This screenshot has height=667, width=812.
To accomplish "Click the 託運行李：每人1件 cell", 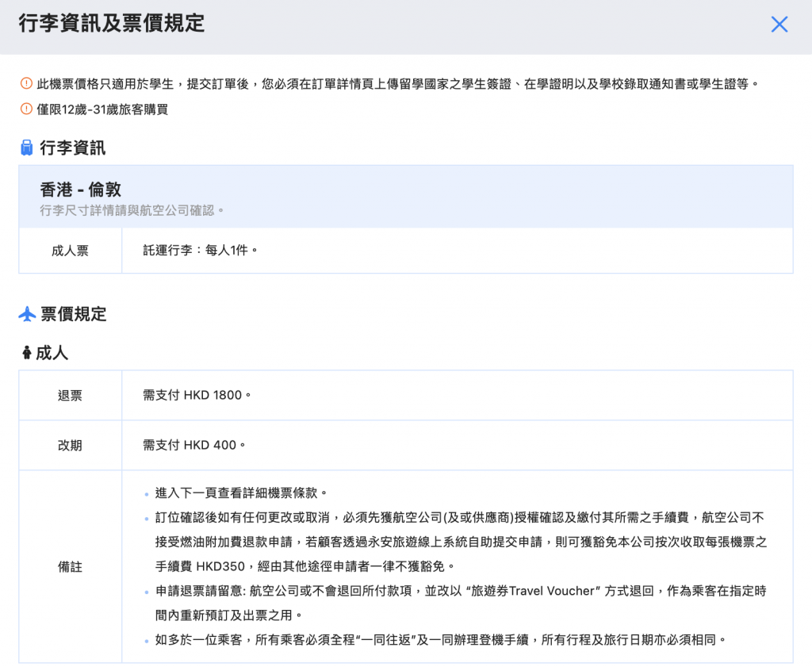I will (458, 251).
